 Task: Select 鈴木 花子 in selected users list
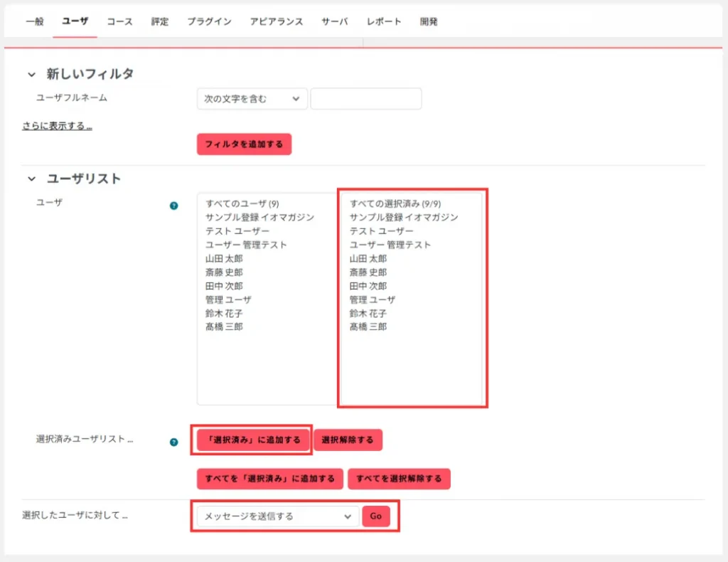click(368, 313)
